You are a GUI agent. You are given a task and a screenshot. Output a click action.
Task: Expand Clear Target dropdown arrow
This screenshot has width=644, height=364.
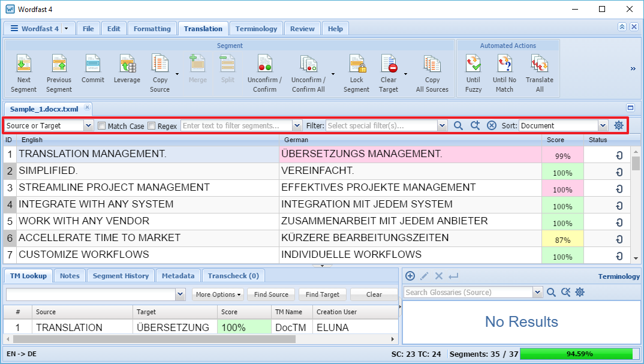(405, 74)
